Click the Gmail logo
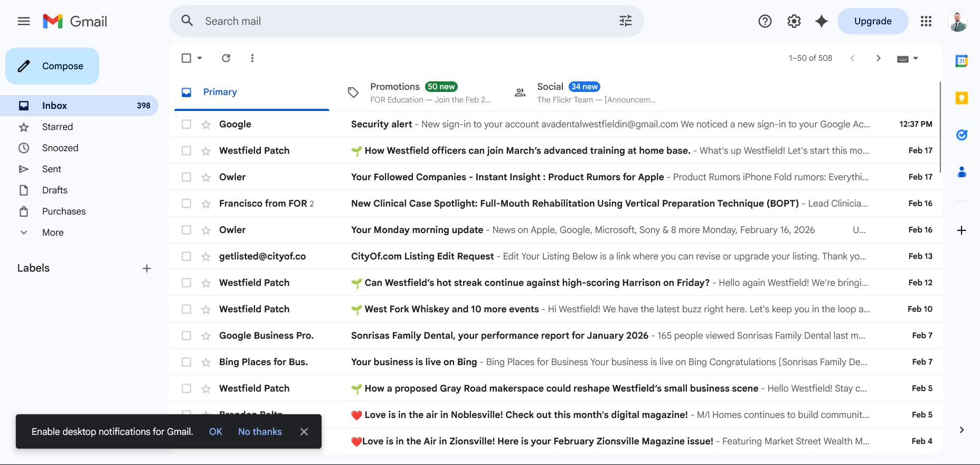980x465 pixels. point(75,21)
